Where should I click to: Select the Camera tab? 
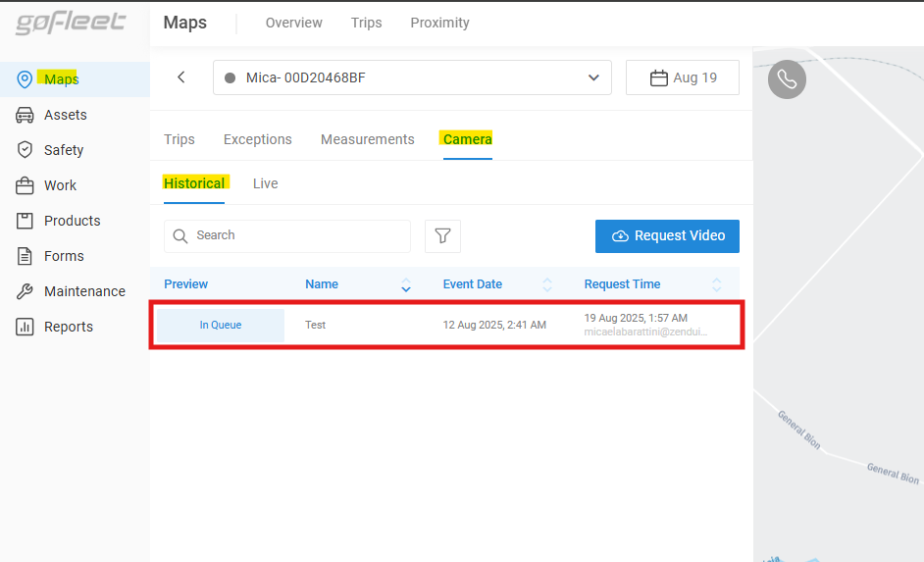467,139
